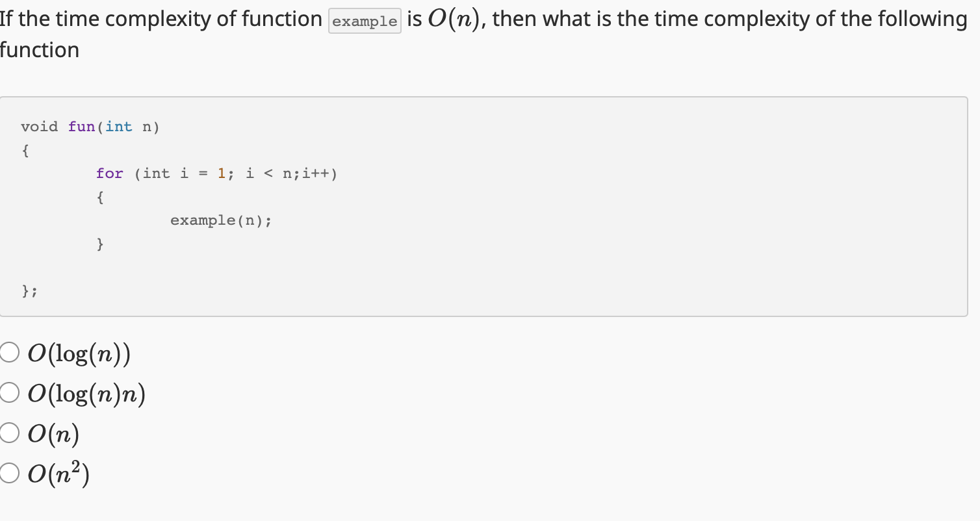Click the numeric literal 1 in the loop
The image size is (980, 521).
click(x=221, y=173)
